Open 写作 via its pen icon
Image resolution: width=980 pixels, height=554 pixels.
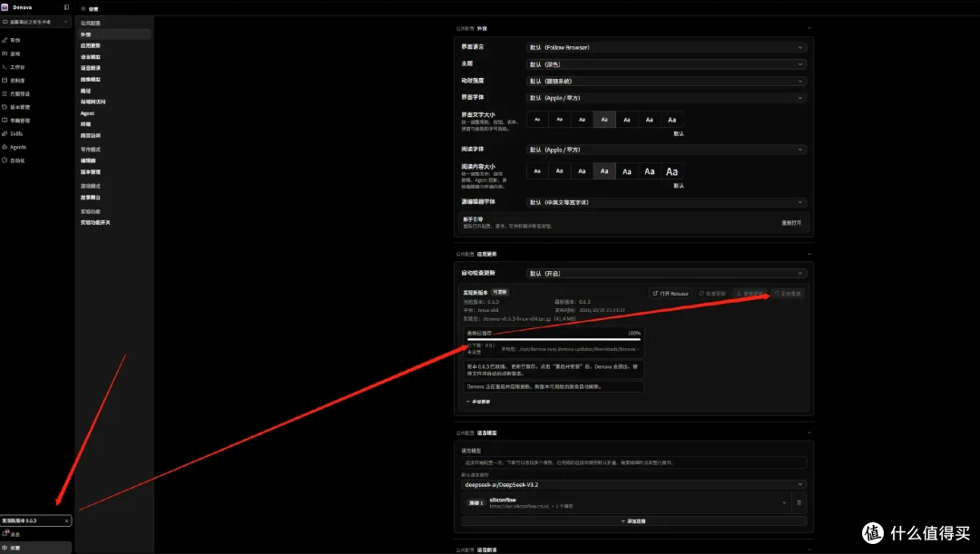[5, 40]
